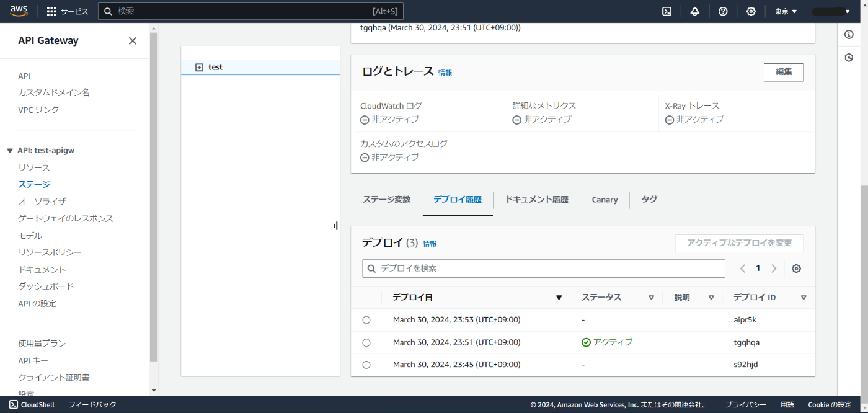
Task: Click the top AWS search box
Action: [251, 11]
